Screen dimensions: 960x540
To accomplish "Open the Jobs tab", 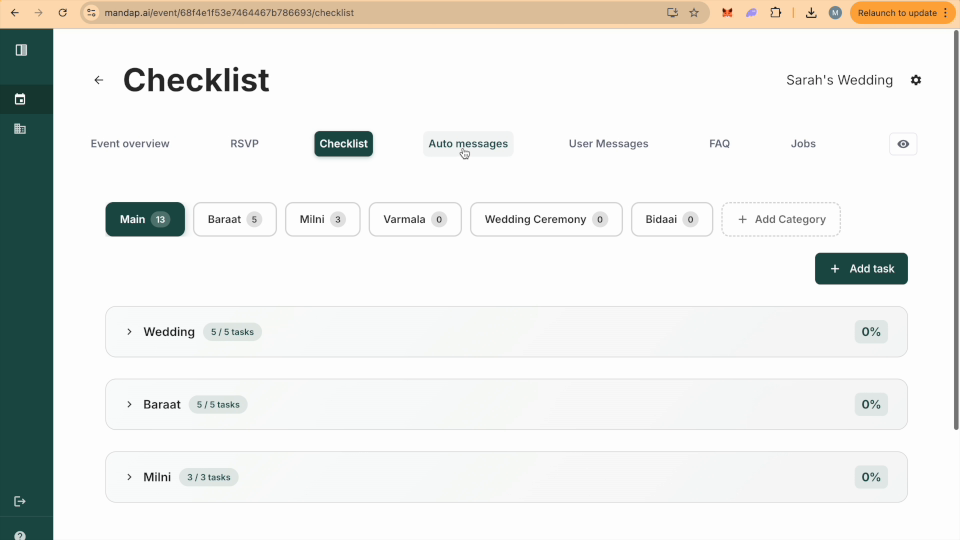I will [x=803, y=144].
